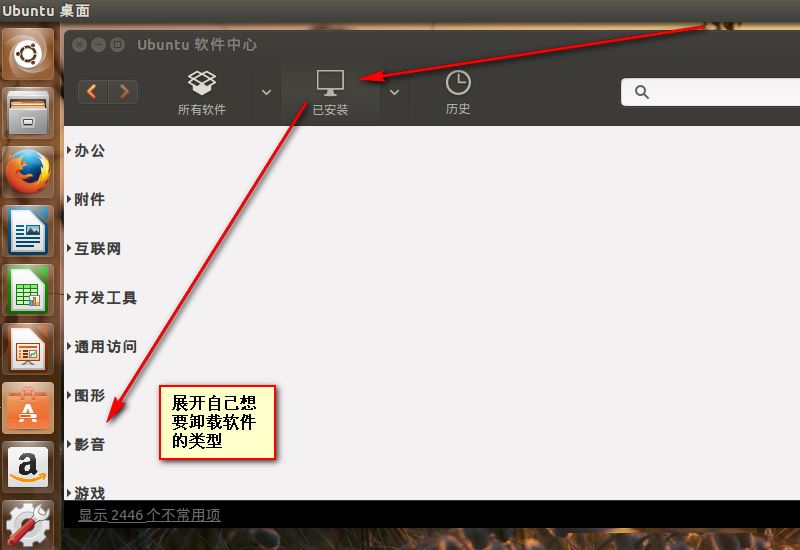This screenshot has height=550, width=800.
Task: Launch LibreOffice Writer from the dock
Action: pos(28,231)
